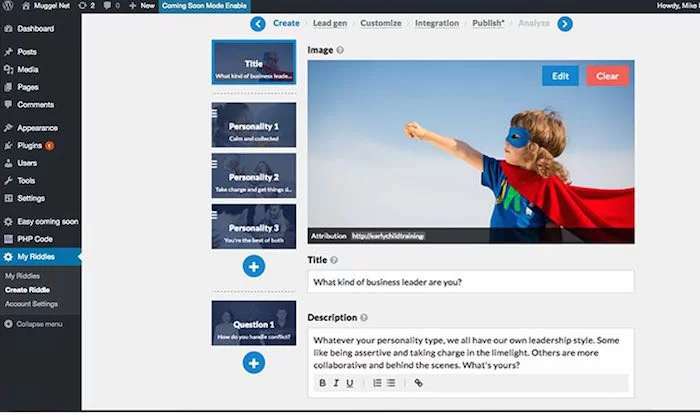Click the Plugins update count badge

tap(50, 145)
